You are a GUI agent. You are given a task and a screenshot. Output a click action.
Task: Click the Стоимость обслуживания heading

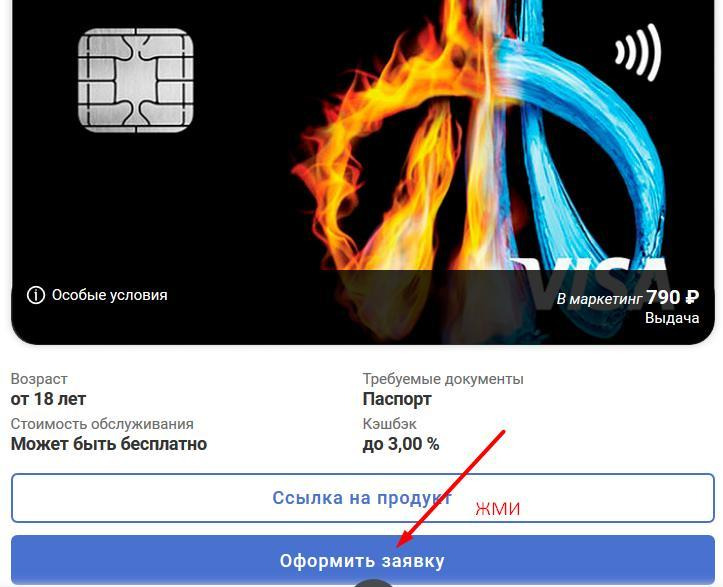(102, 424)
